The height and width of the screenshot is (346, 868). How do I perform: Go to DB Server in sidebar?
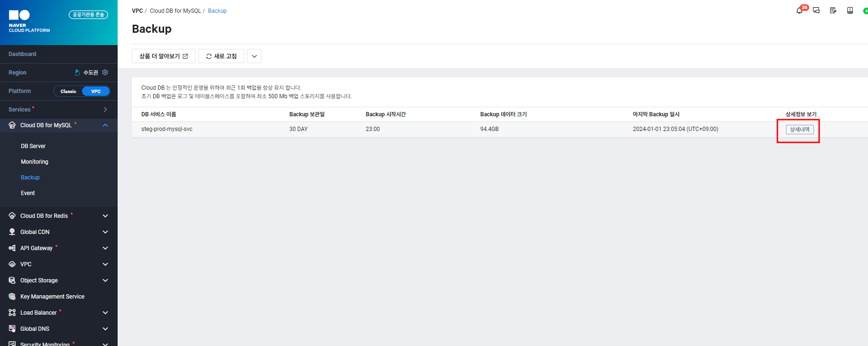click(33, 146)
